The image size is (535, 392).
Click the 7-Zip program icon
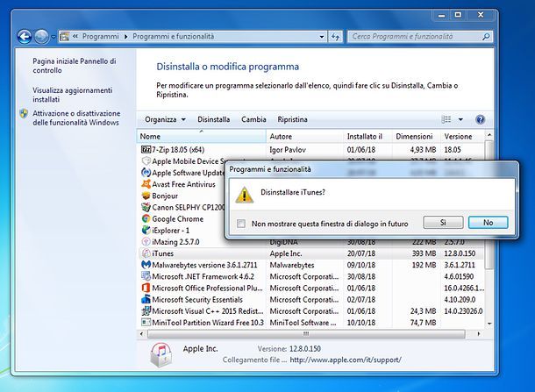(146, 149)
